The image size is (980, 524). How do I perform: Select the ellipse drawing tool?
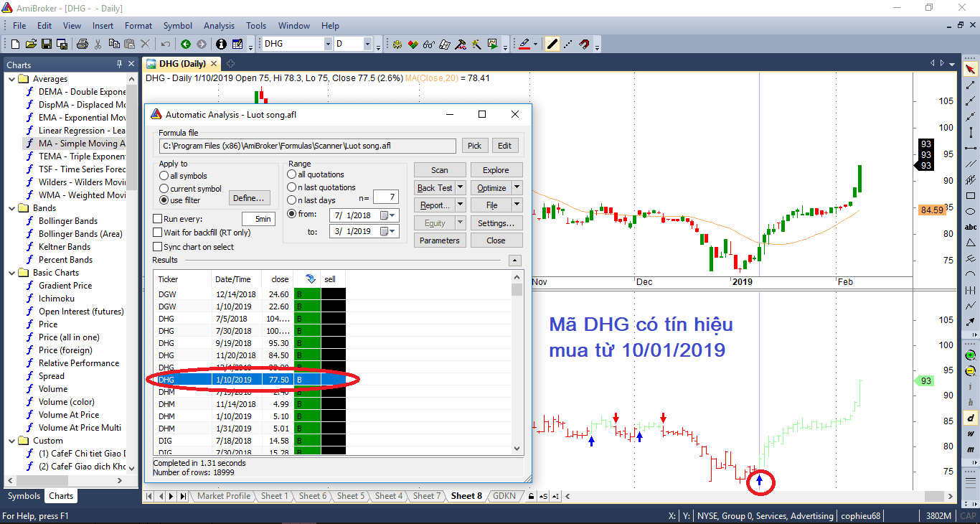click(x=971, y=211)
